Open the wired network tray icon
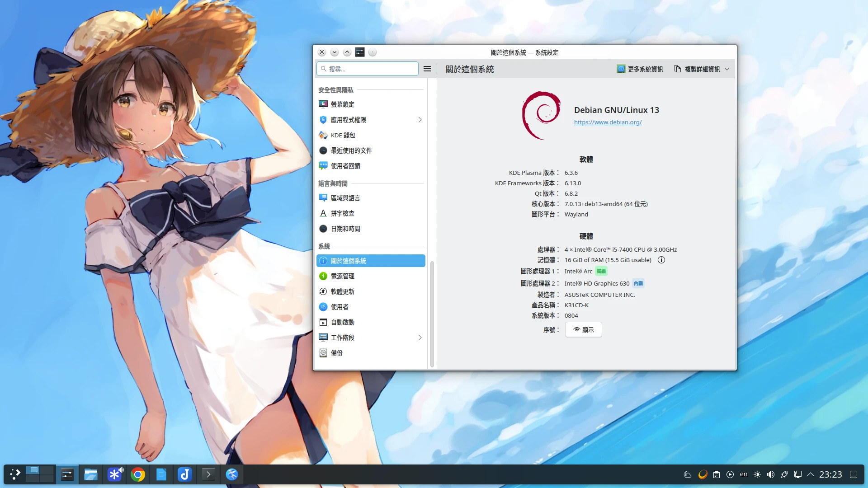Viewport: 868px width, 488px height. (x=798, y=474)
